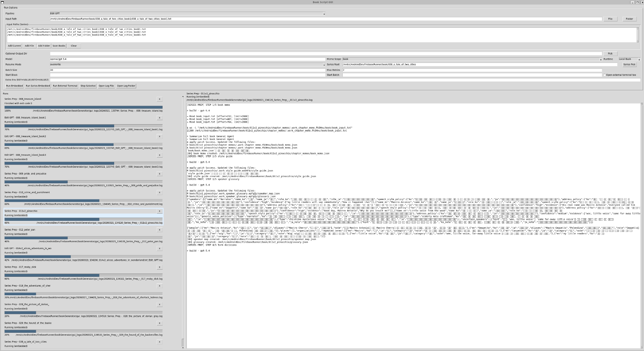Click the Input Paths list scrollbar
The width and height of the screenshot is (644, 351).
coord(638,35)
